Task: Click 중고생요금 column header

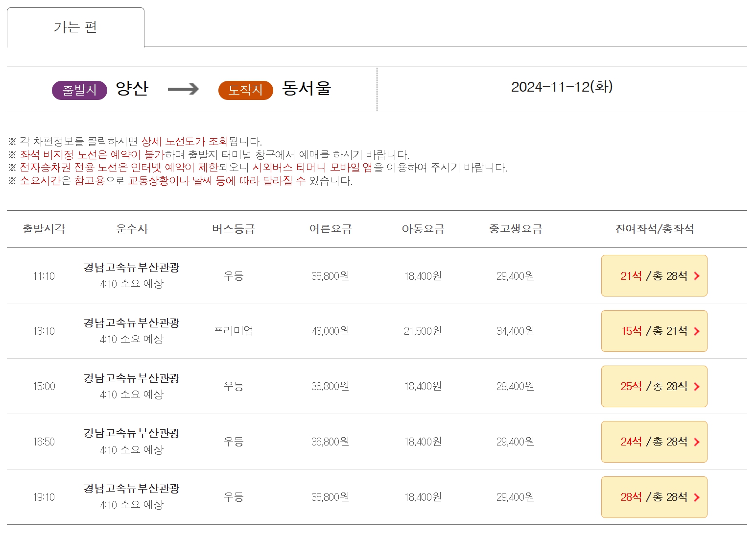Action: (x=516, y=229)
